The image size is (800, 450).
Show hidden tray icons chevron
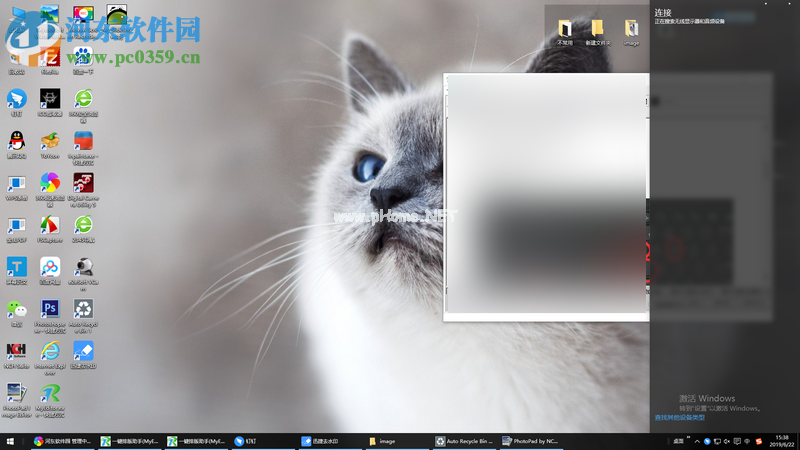pyautogui.click(x=697, y=441)
